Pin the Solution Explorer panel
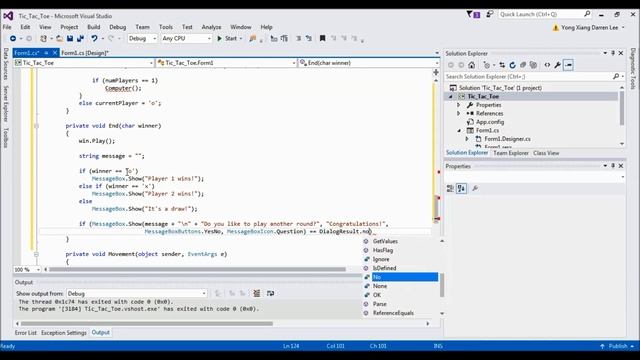This screenshot has height=360, width=640. click(x=613, y=53)
